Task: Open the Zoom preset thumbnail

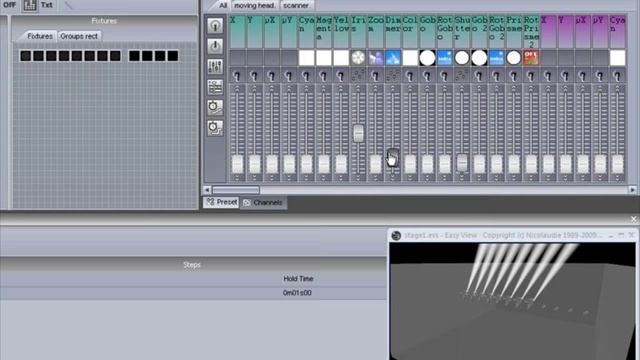Action: (x=376, y=58)
